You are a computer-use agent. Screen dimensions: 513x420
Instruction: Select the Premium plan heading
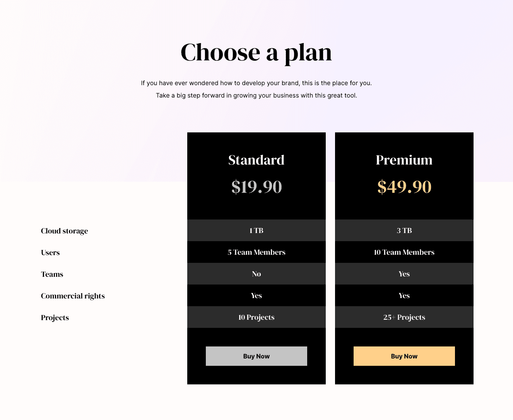point(404,160)
